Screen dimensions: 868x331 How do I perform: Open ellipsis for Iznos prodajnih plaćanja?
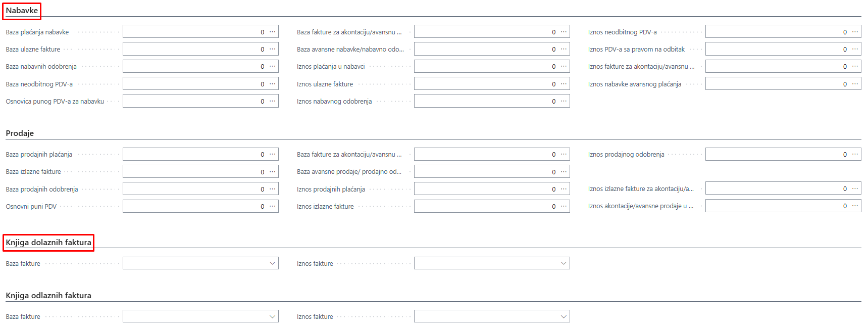[564, 189]
